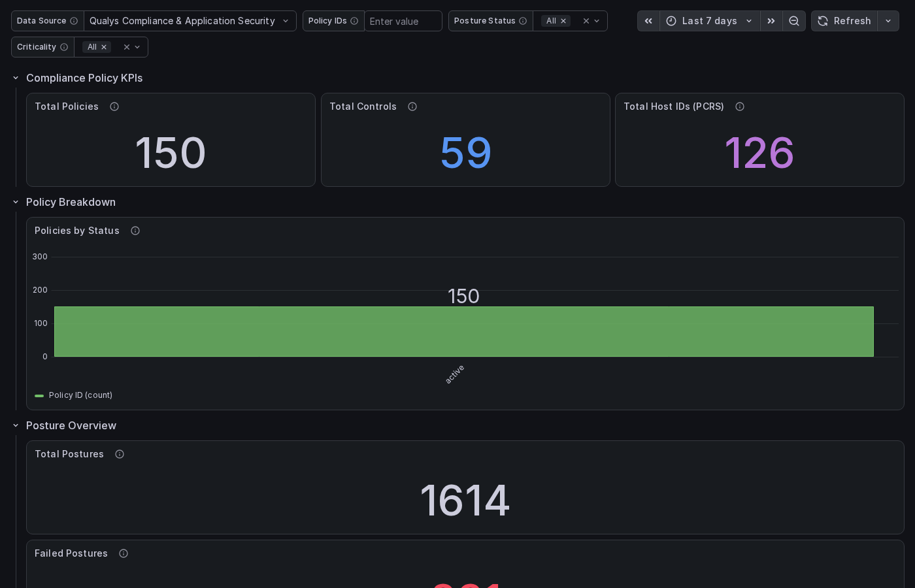Collapse the Posture Overview row
Image resolution: width=915 pixels, height=588 pixels.
coord(16,425)
